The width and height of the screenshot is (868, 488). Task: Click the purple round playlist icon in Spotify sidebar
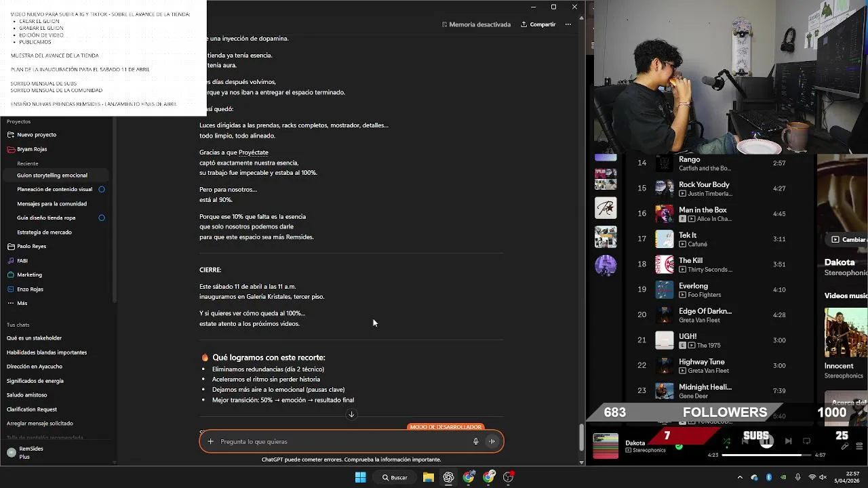(x=606, y=265)
